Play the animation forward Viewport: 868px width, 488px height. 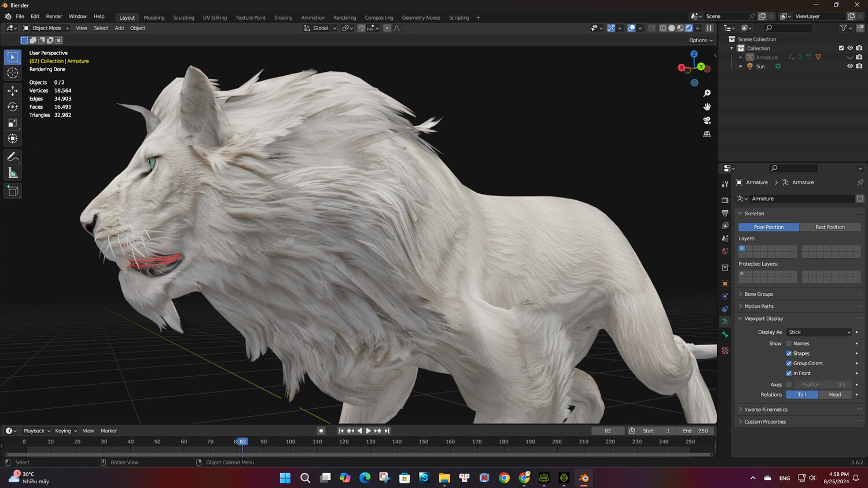[x=369, y=431]
